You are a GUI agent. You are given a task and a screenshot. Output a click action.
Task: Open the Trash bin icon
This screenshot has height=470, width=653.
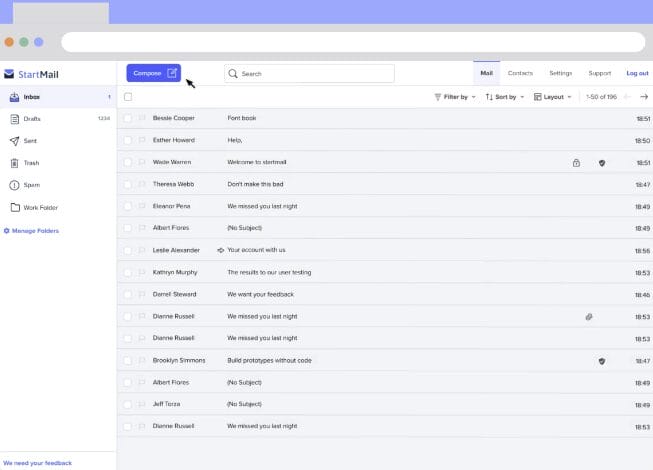[15, 163]
